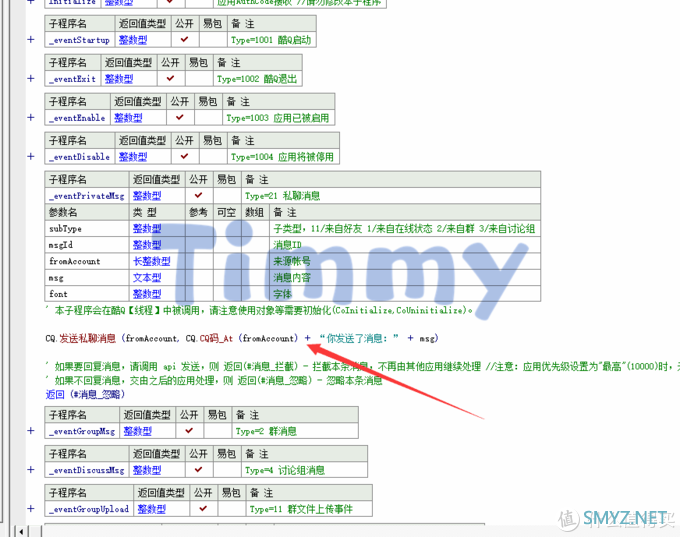The height and width of the screenshot is (537, 680).
Task: Expand the _eventGroupMsg subroutine
Action: [x=31, y=431]
